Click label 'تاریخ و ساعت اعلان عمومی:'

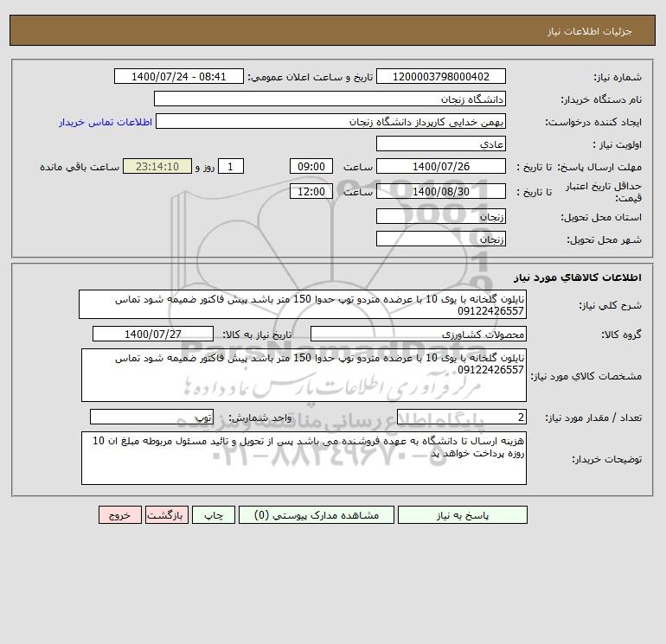[310, 77]
